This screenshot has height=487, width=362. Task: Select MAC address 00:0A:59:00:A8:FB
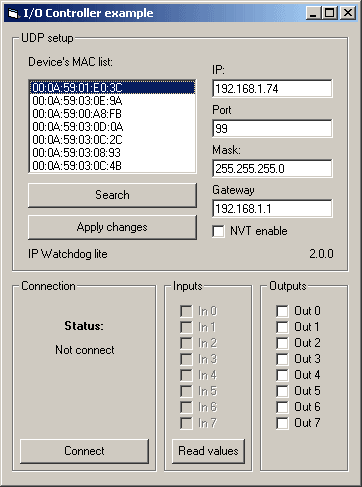click(113, 114)
